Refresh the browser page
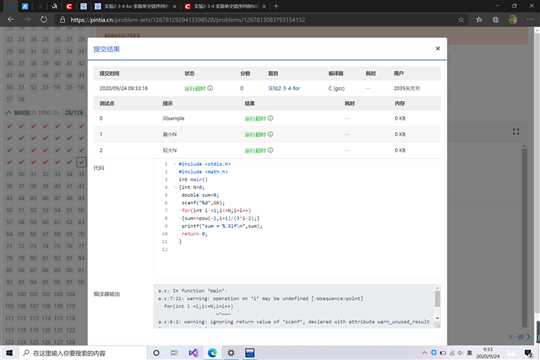Viewport: 540px width, 360px height. point(44,20)
